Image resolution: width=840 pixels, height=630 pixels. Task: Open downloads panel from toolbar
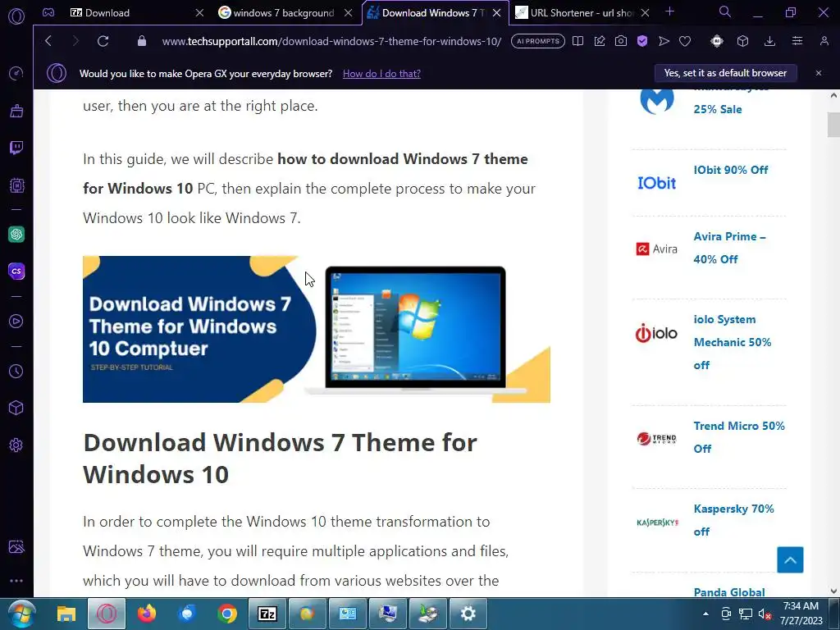point(769,41)
